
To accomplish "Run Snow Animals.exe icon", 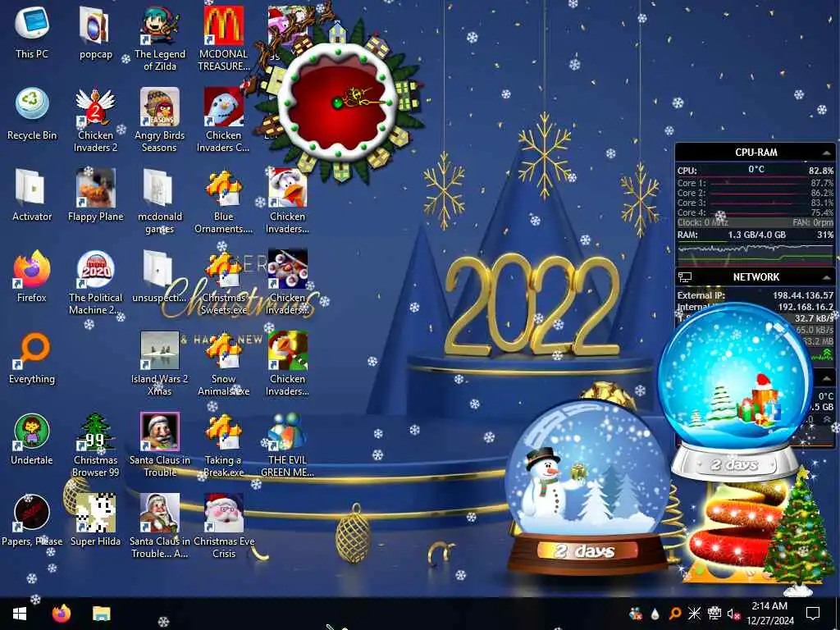I will click(223, 363).
